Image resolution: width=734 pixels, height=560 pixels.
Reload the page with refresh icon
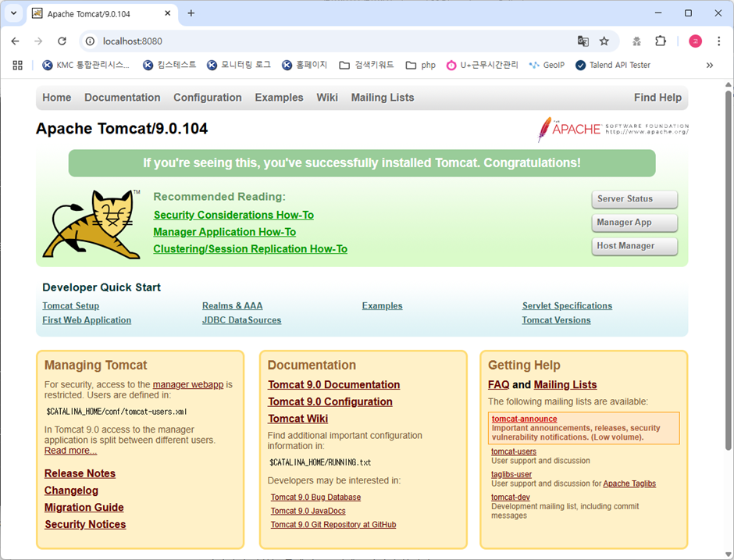tap(62, 41)
